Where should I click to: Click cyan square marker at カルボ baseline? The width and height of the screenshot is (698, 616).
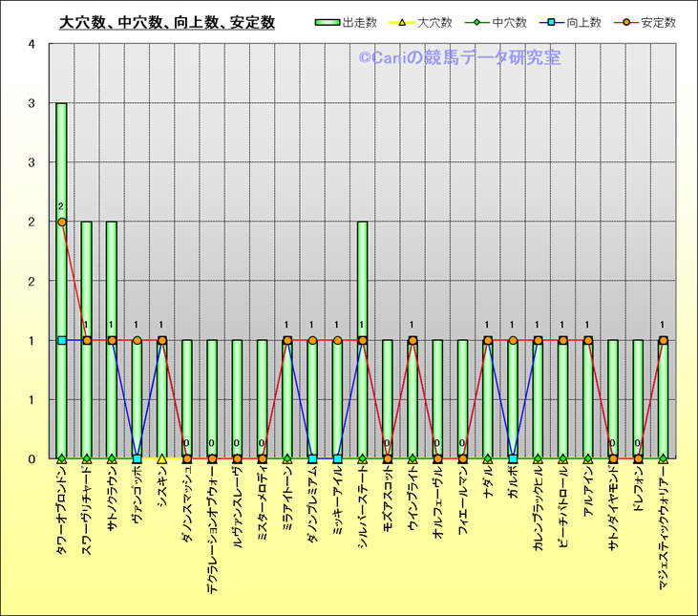(x=513, y=458)
